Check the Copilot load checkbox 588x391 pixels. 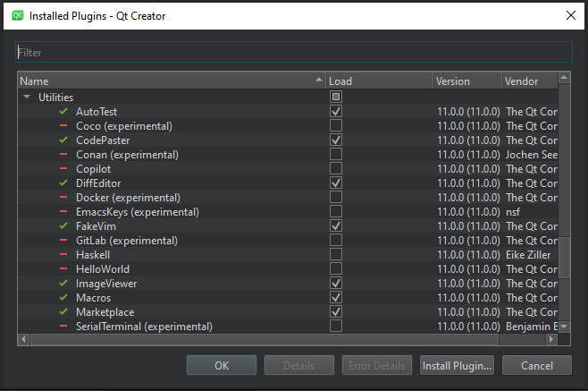click(x=336, y=168)
